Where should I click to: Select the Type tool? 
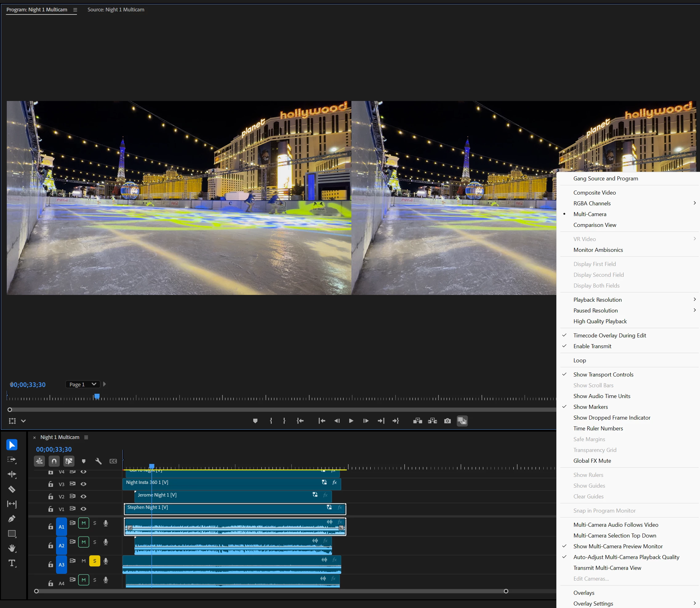tap(12, 563)
